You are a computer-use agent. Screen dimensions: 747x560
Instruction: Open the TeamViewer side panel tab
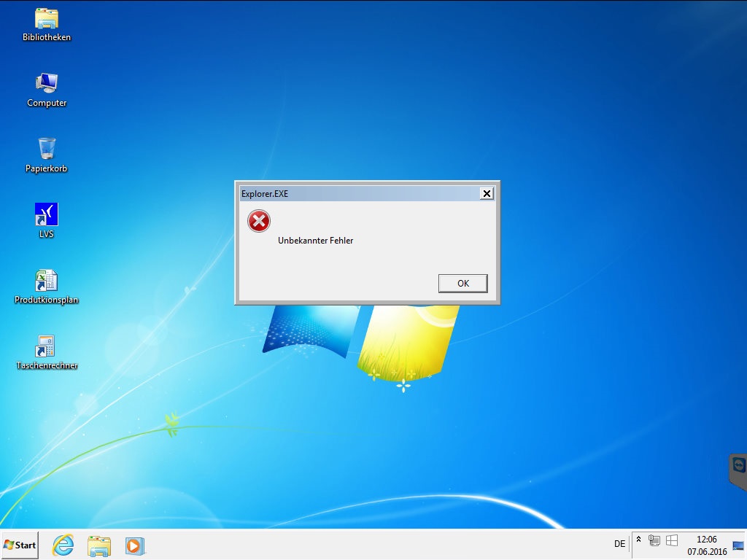(x=738, y=470)
